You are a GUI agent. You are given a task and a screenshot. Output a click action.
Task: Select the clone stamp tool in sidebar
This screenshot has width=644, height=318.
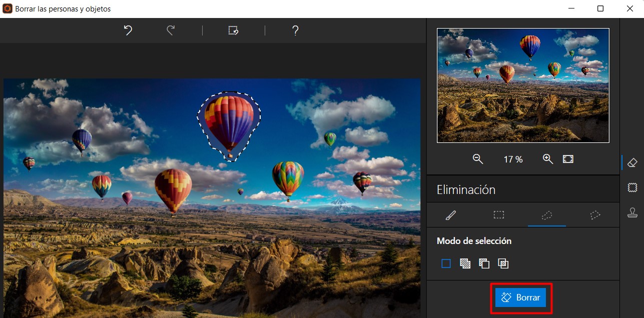click(632, 212)
